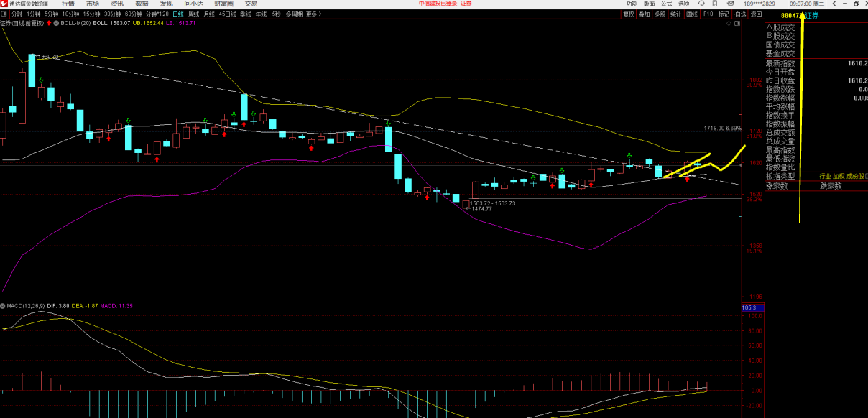Click the 1718.00 6.69% price line label
Image resolution: width=868 pixels, height=418 pixels.
coord(722,128)
